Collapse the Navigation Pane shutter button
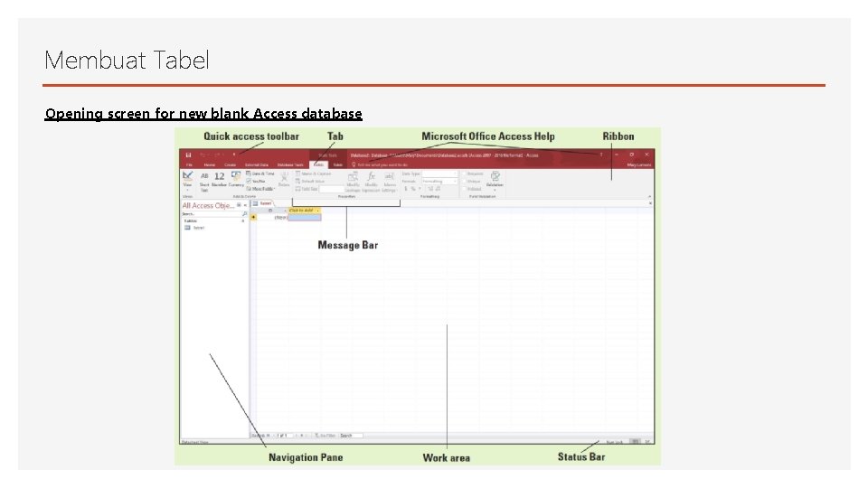The width and height of the screenshot is (868, 488). pyautogui.click(x=245, y=205)
